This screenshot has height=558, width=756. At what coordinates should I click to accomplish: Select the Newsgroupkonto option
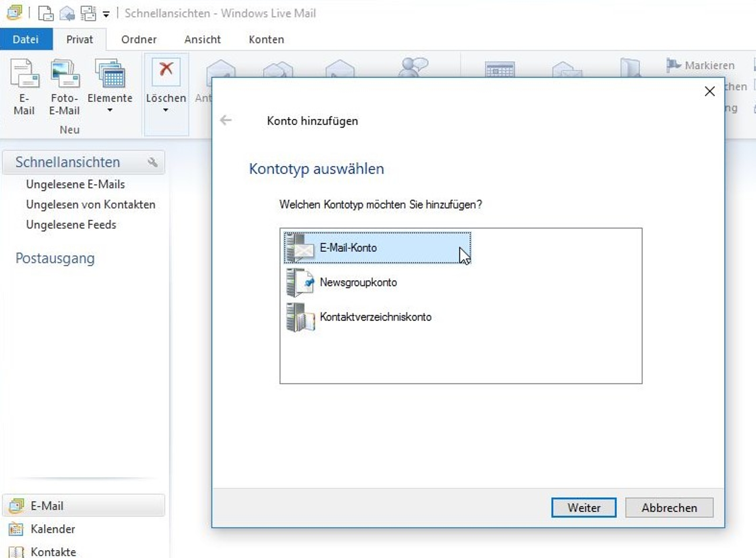(358, 282)
